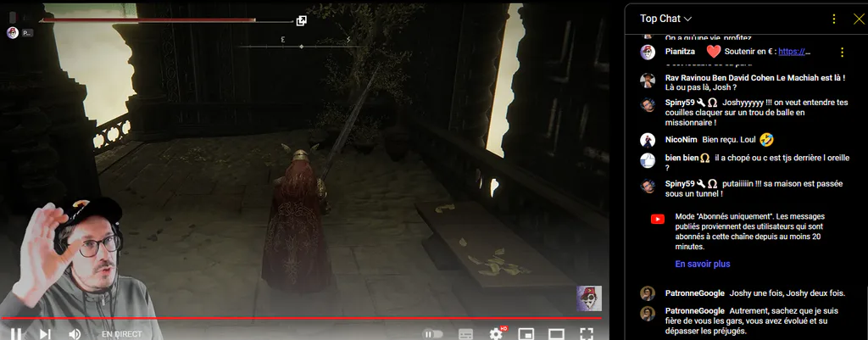Click the En savoir plus link

703,265
